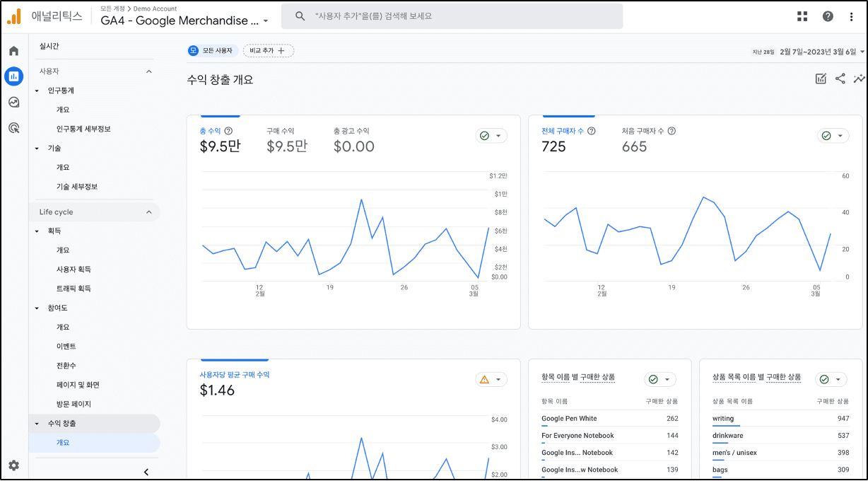Screen dimensions: 868x481
Task: Select the 처음 구매자 수 metric tab
Action: [x=649, y=139]
